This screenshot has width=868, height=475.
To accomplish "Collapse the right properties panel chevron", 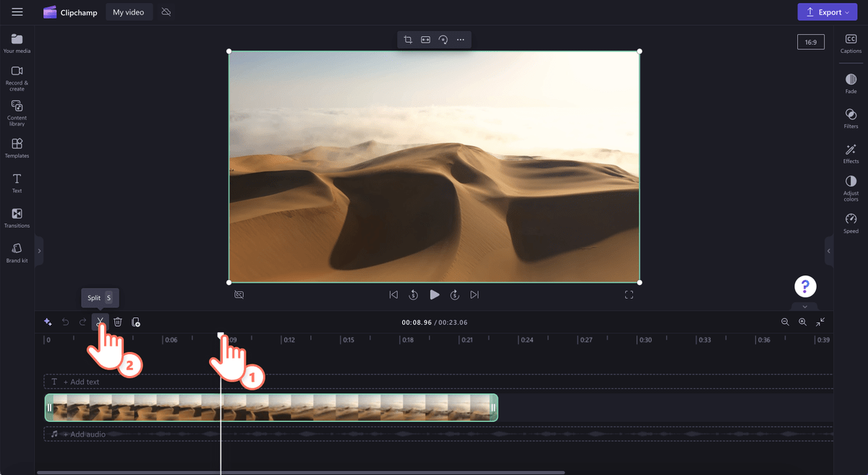I will pos(829,251).
